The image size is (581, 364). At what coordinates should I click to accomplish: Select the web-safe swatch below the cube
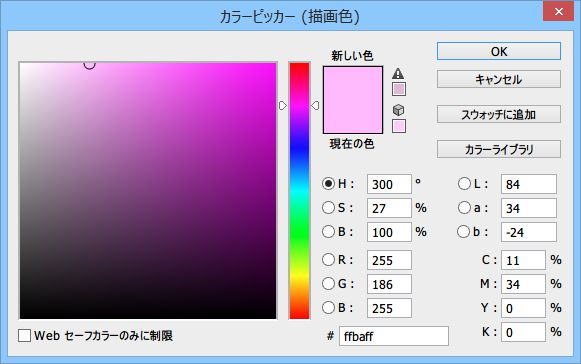click(399, 126)
